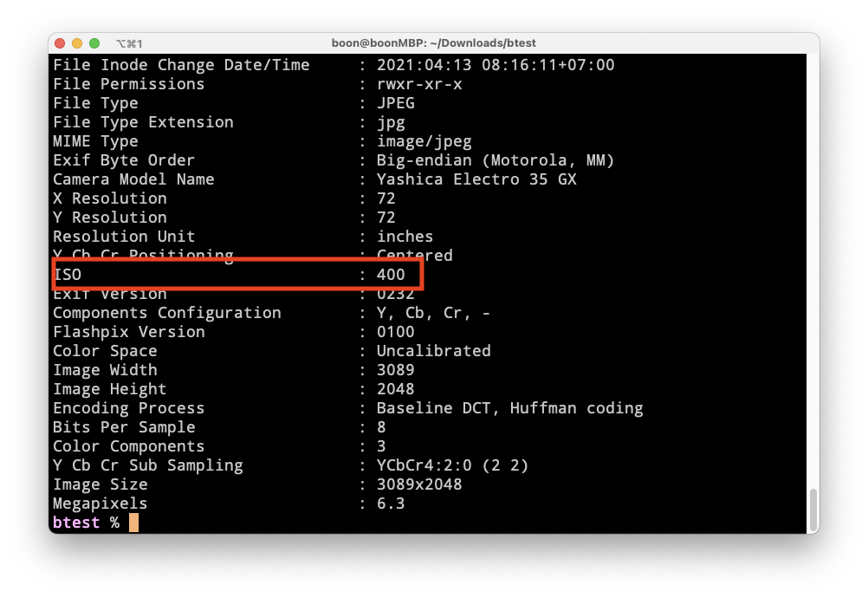Click the Camera Model Name label
This screenshot has height=598, width=868.
[133, 179]
